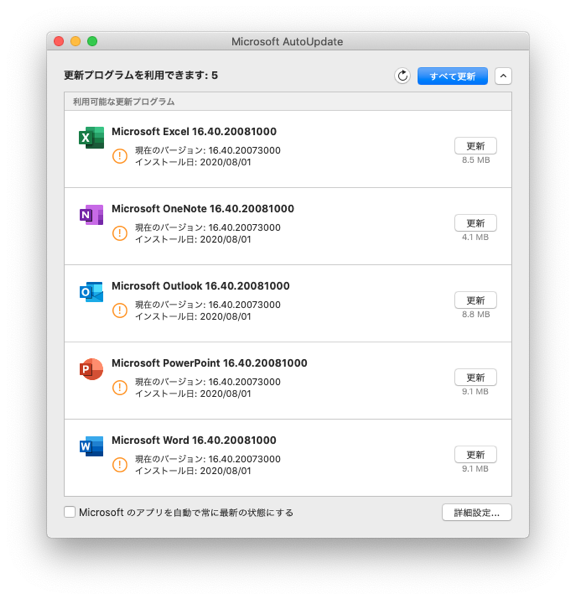The image size is (576, 600).
Task: Collapse the update list with the chevron button
Action: point(503,76)
